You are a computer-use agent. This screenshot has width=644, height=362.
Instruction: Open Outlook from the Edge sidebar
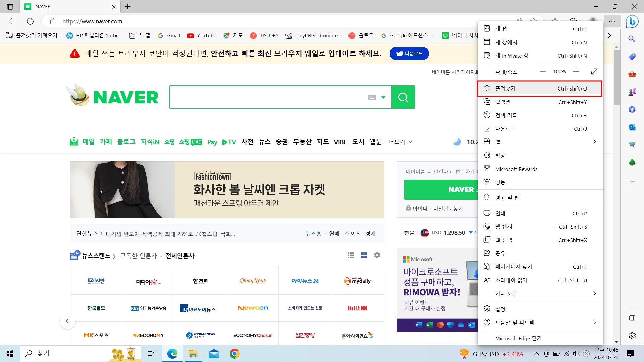coord(632,127)
